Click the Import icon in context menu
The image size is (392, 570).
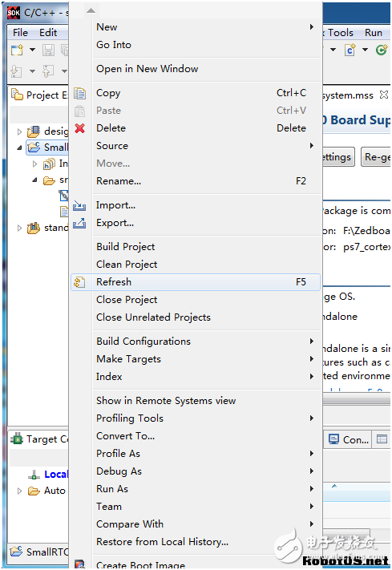point(79,205)
